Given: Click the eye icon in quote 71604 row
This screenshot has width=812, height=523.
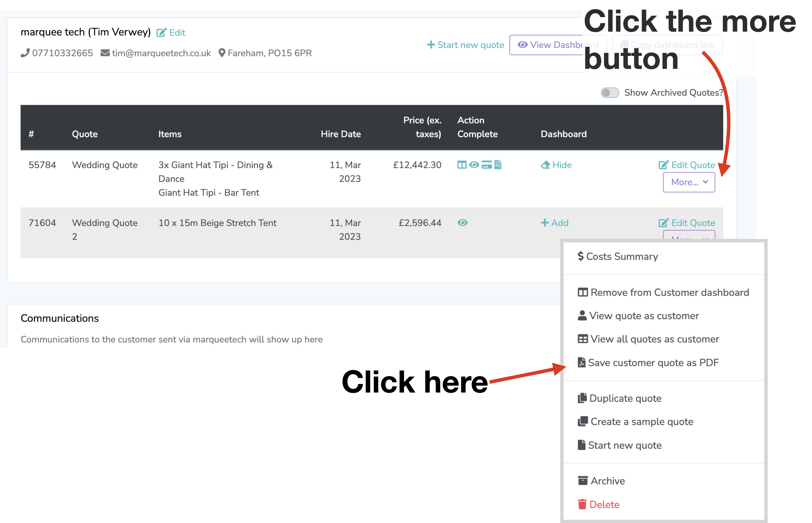Looking at the screenshot, I should tap(462, 222).
